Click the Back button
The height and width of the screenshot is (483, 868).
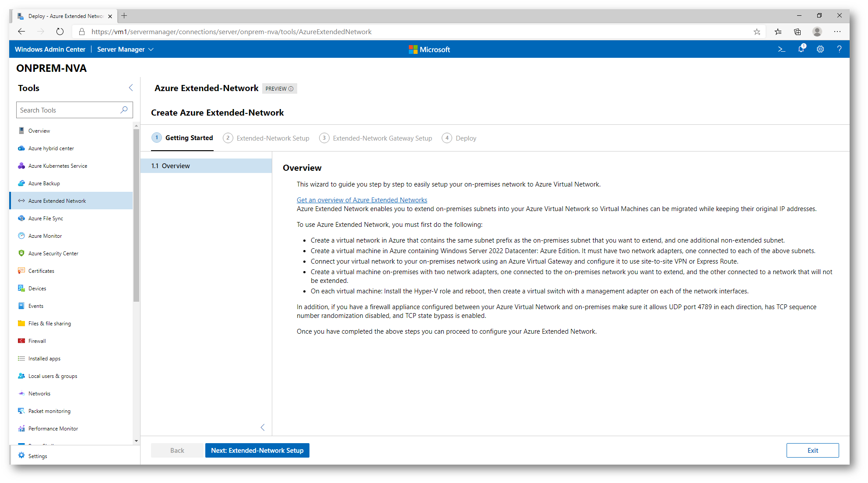click(x=177, y=450)
